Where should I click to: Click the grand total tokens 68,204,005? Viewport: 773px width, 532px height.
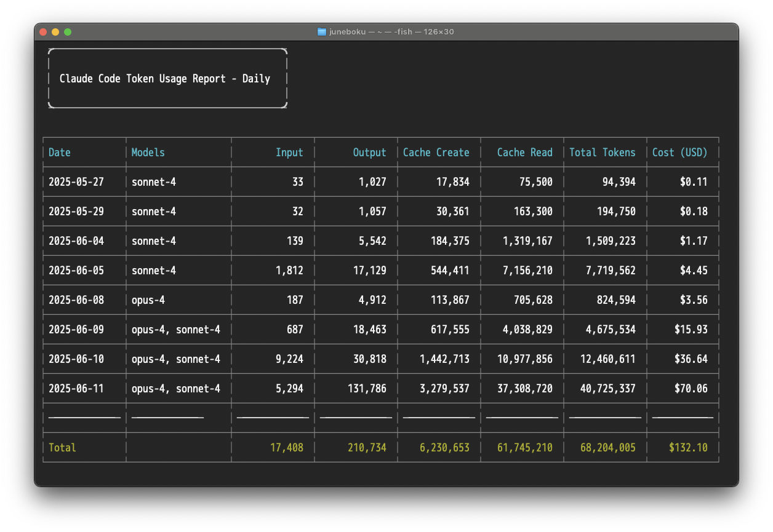(608, 448)
